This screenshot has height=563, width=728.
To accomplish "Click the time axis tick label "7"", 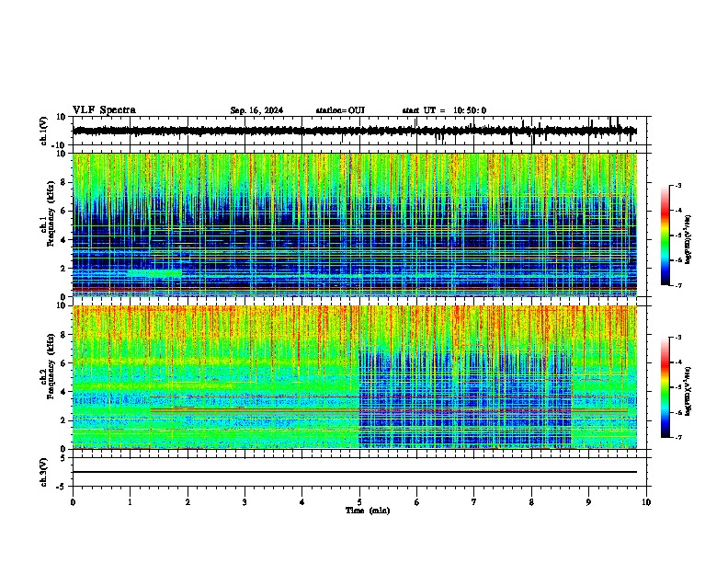I will [x=474, y=502].
